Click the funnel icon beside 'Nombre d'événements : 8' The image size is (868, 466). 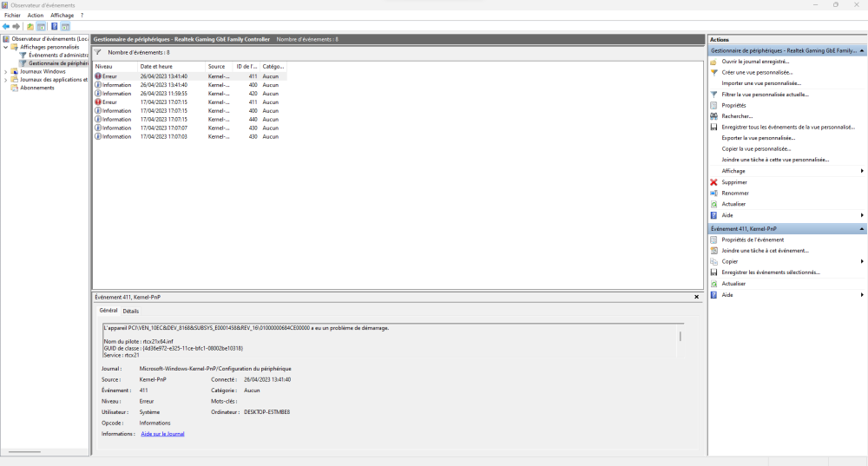tap(98, 53)
